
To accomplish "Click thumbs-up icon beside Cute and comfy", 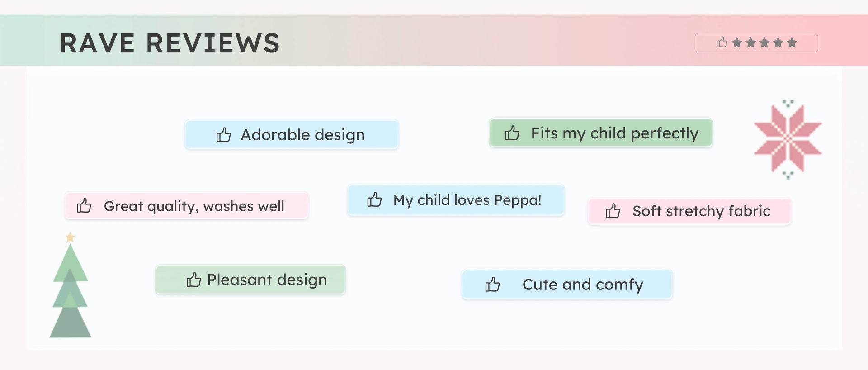I will (x=492, y=285).
